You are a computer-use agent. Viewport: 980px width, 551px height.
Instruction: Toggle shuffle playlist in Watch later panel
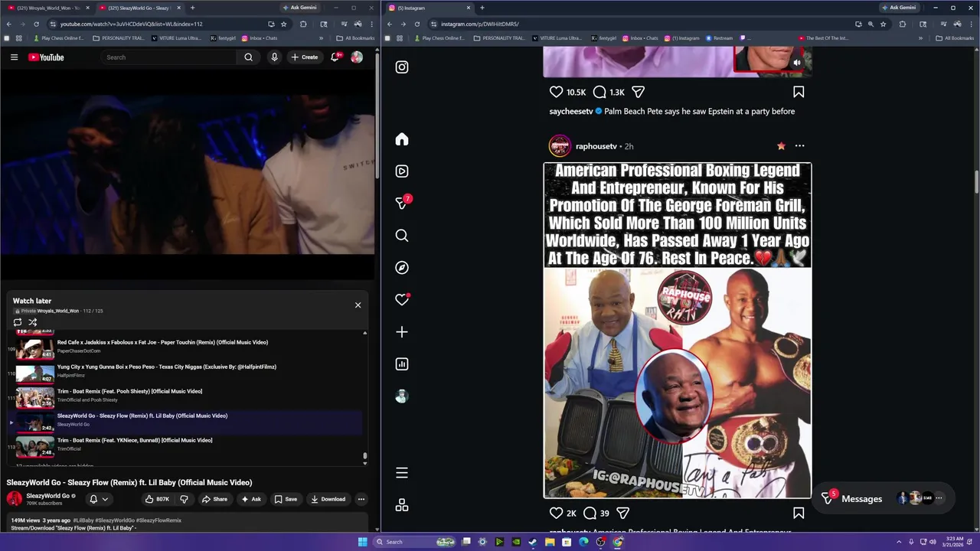coord(32,322)
